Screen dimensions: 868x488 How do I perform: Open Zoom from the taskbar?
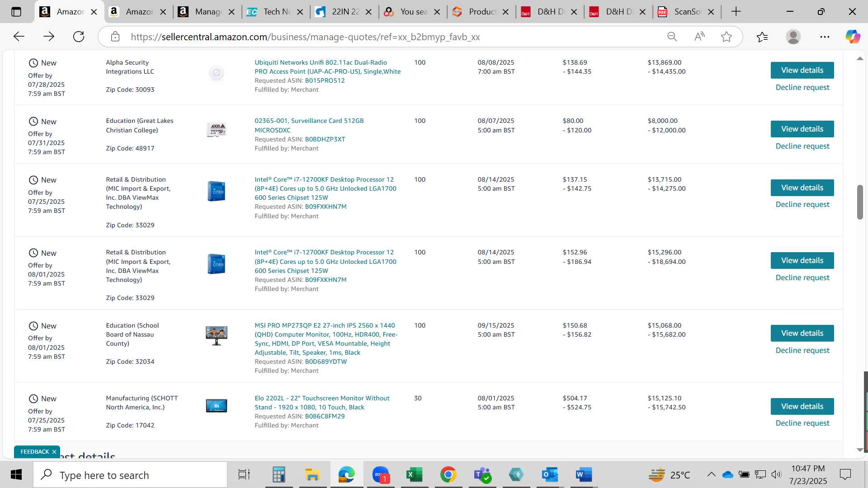[381, 474]
